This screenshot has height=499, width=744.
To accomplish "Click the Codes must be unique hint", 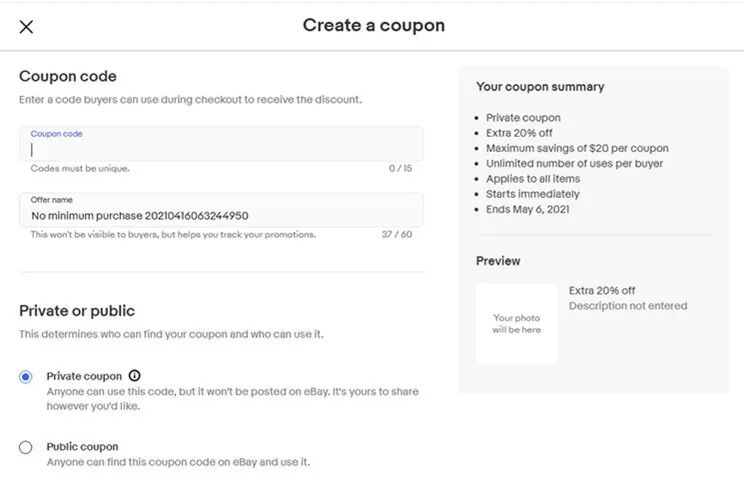I will [80, 168].
